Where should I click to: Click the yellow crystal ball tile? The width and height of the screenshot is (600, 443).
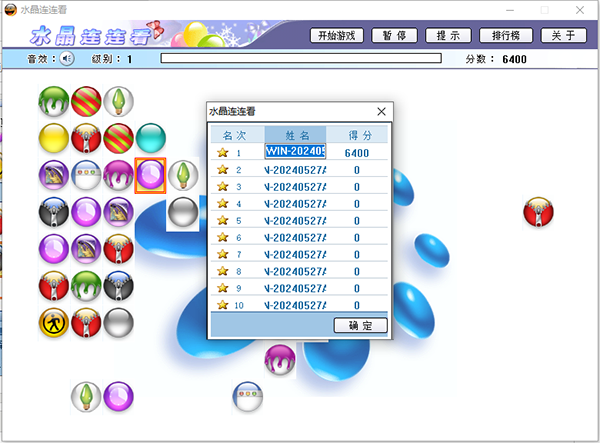click(x=54, y=138)
